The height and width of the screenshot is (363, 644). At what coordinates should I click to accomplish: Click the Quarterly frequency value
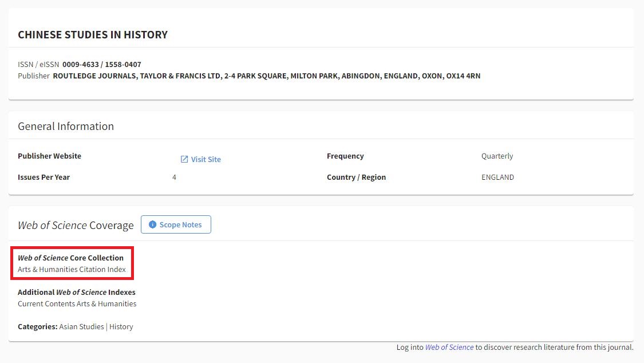[497, 156]
